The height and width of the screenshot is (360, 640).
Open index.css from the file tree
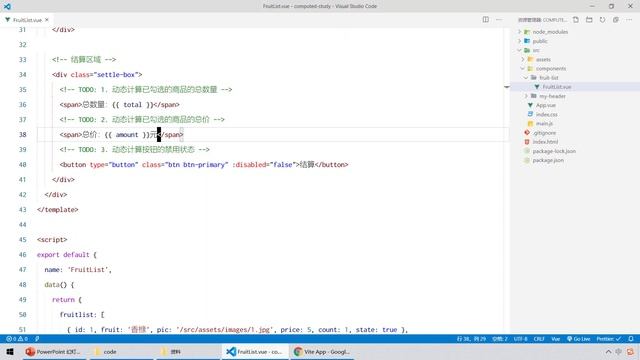click(x=547, y=115)
